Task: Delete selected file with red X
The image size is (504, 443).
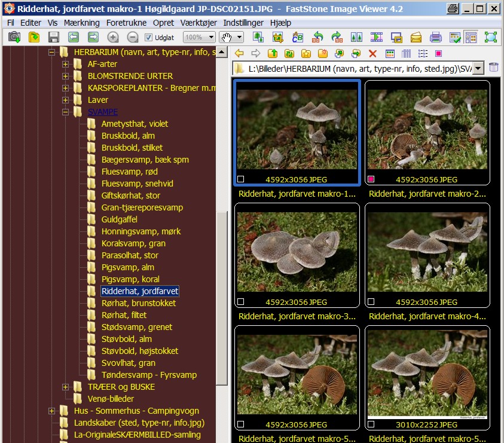Action: pos(372,54)
